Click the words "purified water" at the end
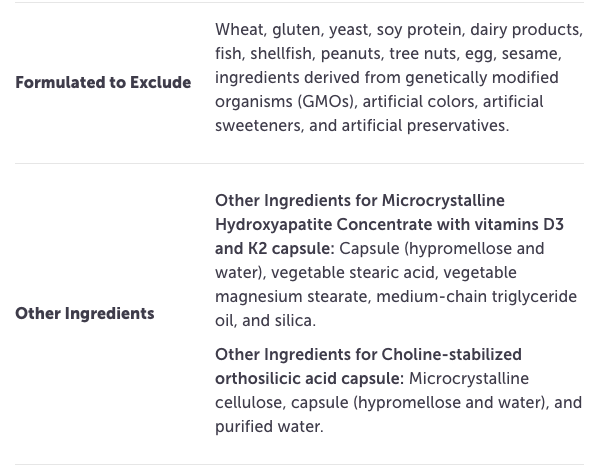 tap(266, 427)
